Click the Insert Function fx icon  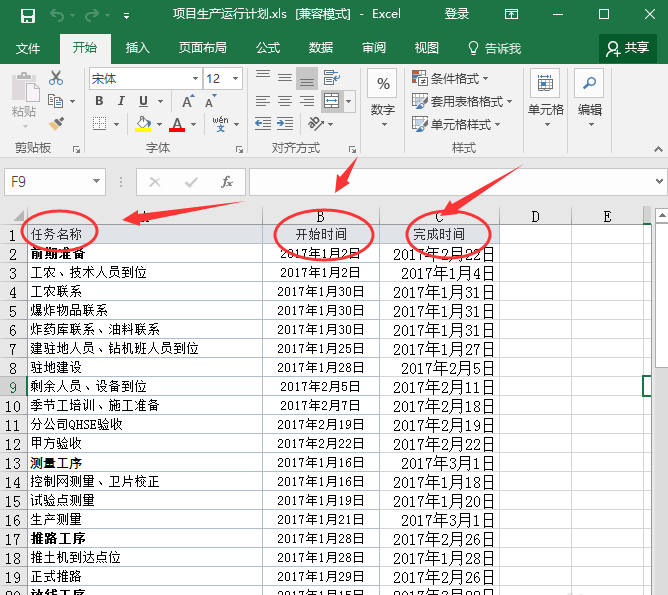227,182
